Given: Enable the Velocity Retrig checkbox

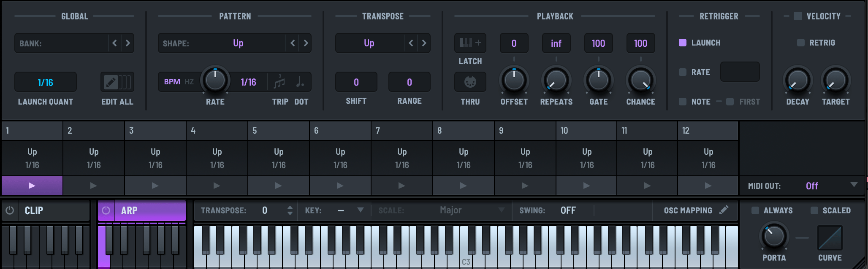Looking at the screenshot, I should coord(800,43).
